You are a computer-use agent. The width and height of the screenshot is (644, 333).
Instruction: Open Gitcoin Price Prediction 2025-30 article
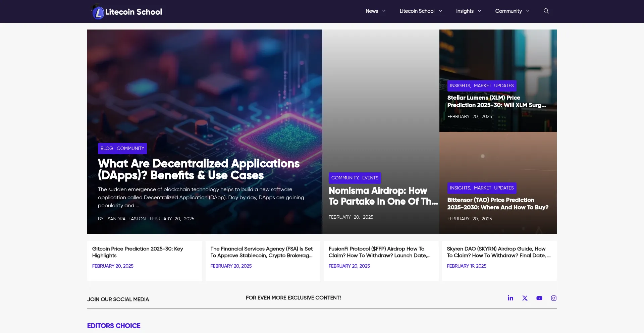tap(138, 252)
